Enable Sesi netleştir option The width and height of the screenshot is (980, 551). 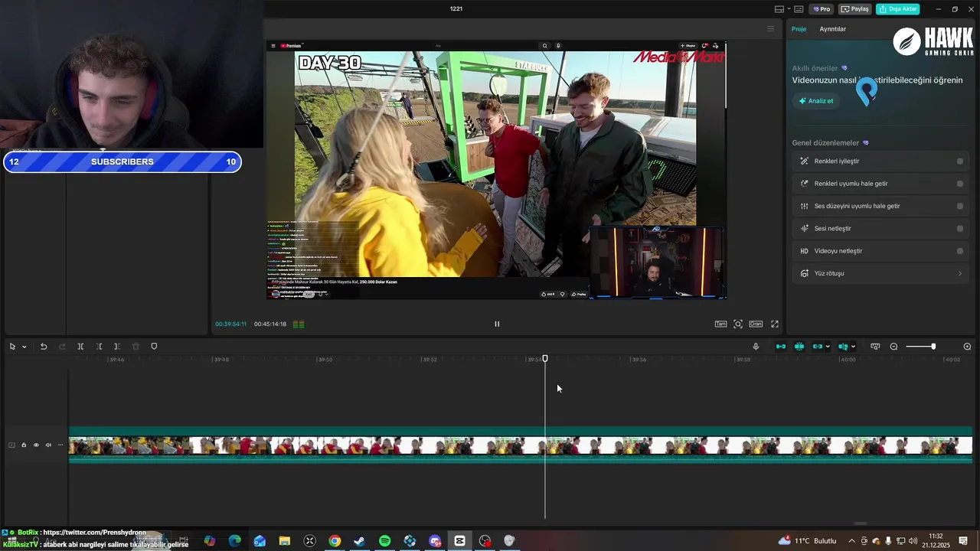[x=960, y=228]
